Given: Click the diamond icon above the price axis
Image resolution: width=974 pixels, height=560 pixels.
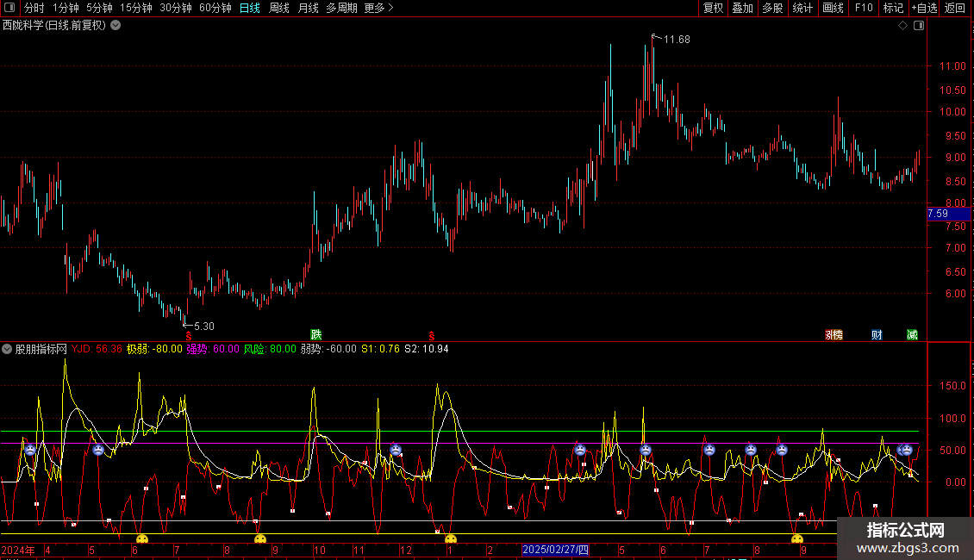Looking at the screenshot, I should 902,25.
